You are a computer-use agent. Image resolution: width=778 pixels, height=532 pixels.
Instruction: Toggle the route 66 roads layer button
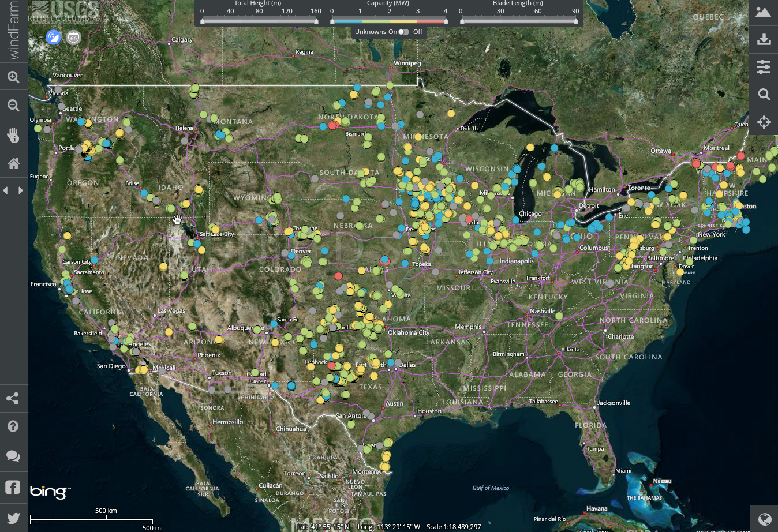(73, 38)
